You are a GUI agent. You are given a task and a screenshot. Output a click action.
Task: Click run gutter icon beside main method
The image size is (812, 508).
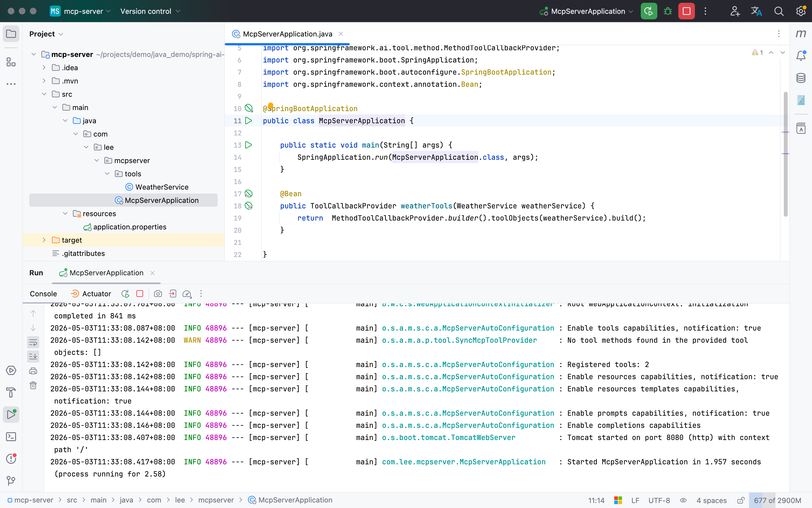248,145
